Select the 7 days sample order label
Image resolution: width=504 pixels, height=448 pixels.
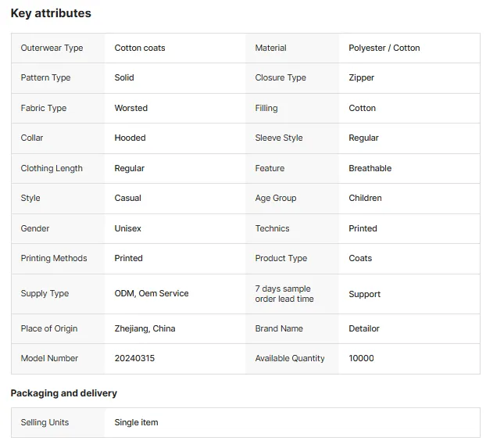[284, 294]
